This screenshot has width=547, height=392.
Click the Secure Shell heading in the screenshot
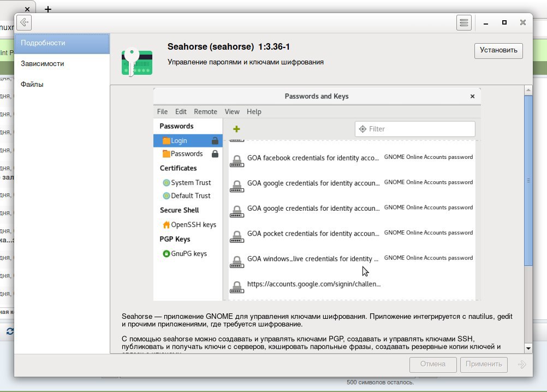[179, 210]
